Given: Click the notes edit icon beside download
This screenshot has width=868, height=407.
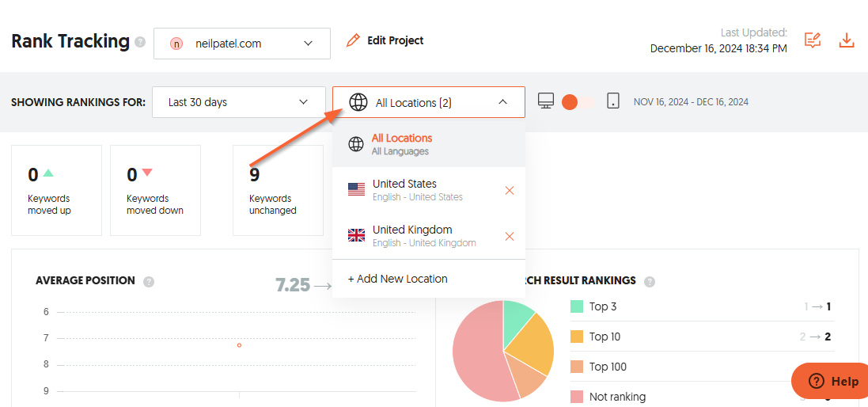Looking at the screenshot, I should click(x=813, y=40).
